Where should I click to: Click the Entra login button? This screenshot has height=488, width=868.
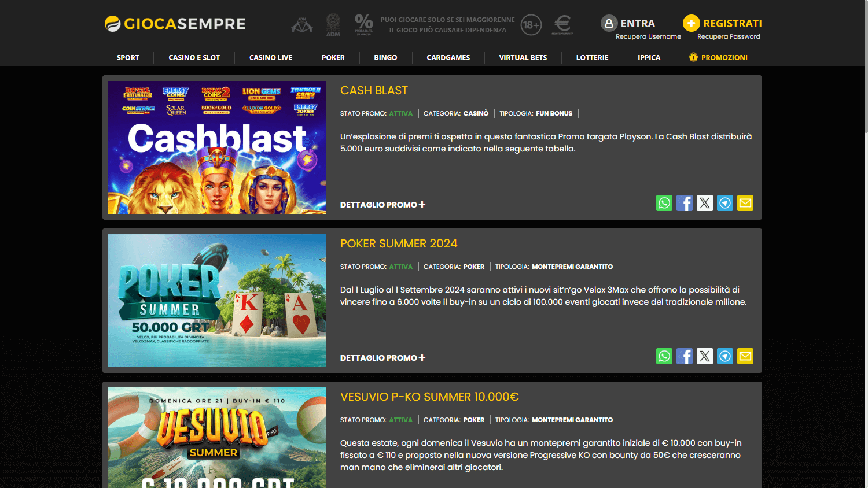click(638, 23)
